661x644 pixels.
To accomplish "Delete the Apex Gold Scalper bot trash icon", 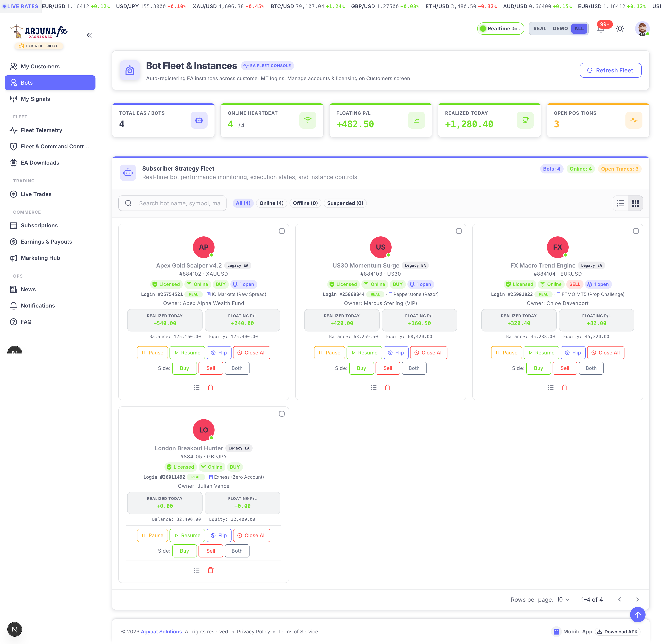I will click(210, 388).
